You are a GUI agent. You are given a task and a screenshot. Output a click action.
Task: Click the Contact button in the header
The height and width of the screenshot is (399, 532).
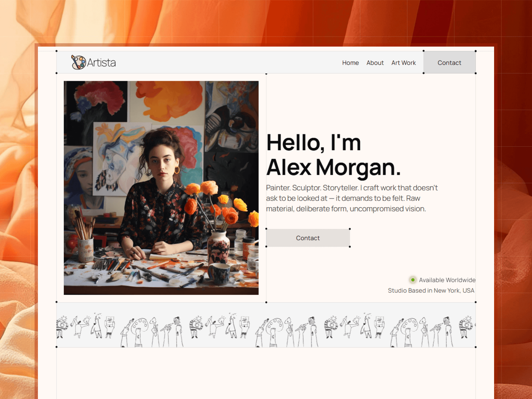pos(450,62)
